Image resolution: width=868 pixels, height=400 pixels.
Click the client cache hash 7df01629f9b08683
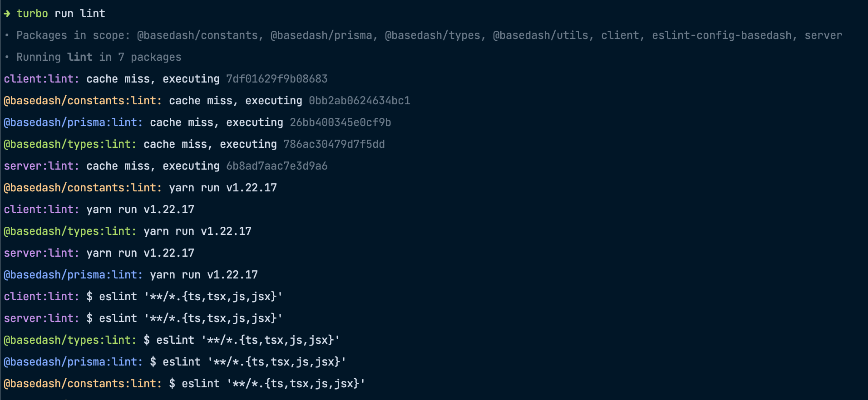[x=276, y=79]
